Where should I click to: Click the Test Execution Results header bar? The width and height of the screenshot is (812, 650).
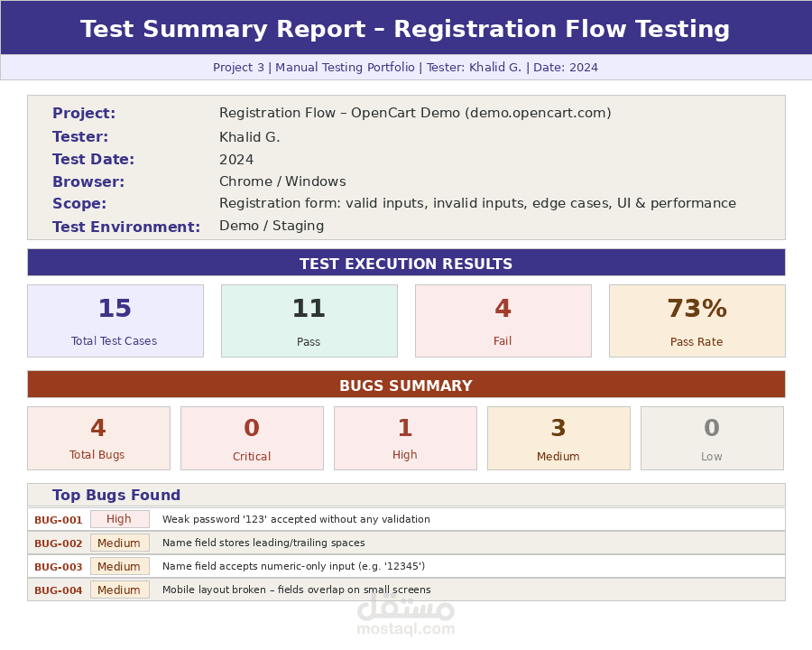point(406,263)
